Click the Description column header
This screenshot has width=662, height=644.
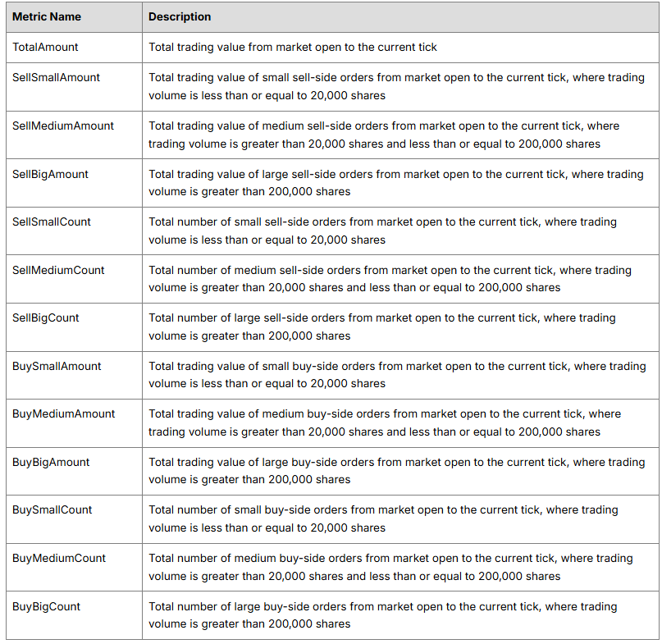coord(180,17)
